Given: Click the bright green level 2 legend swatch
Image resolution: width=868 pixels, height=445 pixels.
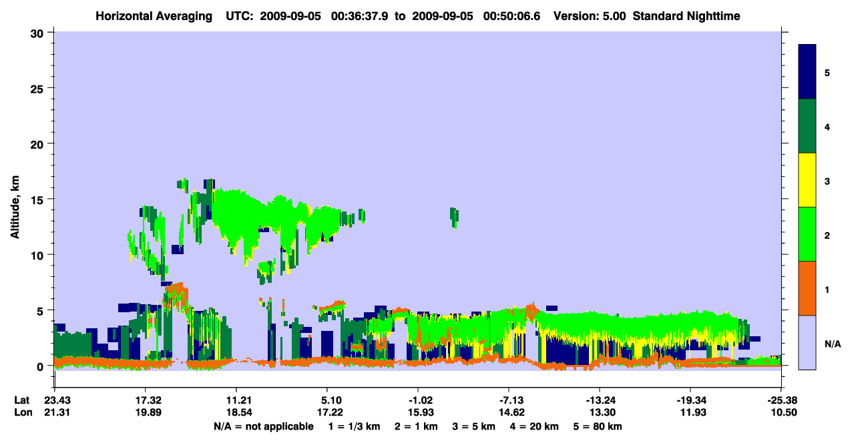Looking at the screenshot, I should tap(807, 234).
